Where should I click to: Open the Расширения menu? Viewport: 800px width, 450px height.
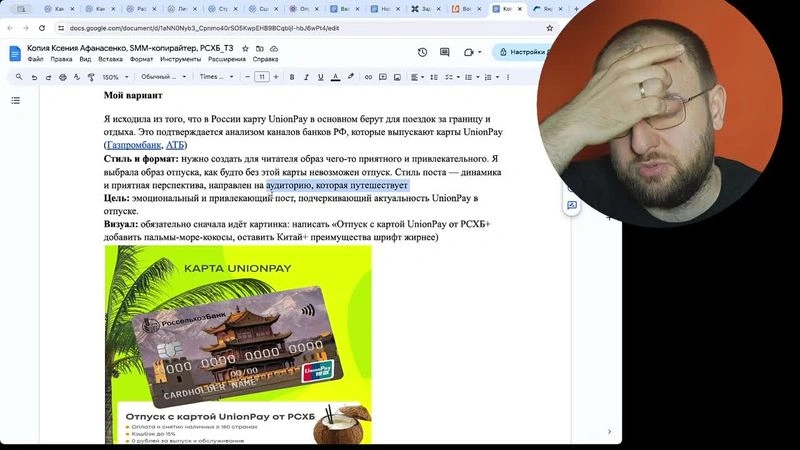point(227,59)
